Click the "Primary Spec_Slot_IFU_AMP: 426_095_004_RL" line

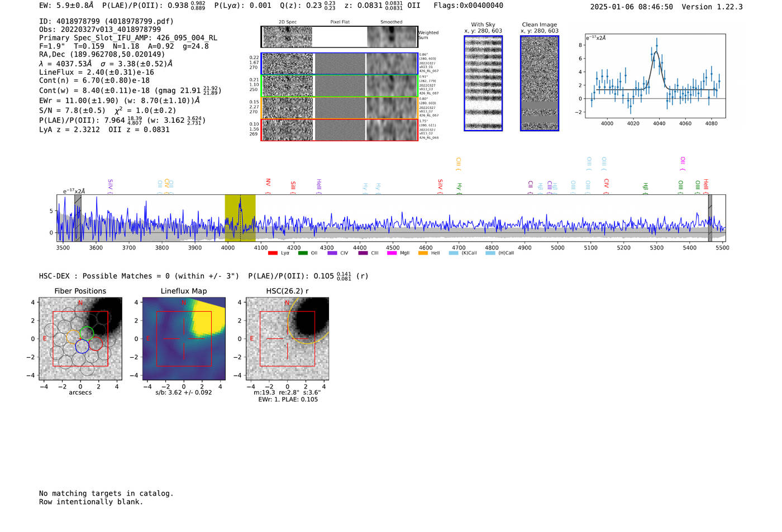(128, 38)
